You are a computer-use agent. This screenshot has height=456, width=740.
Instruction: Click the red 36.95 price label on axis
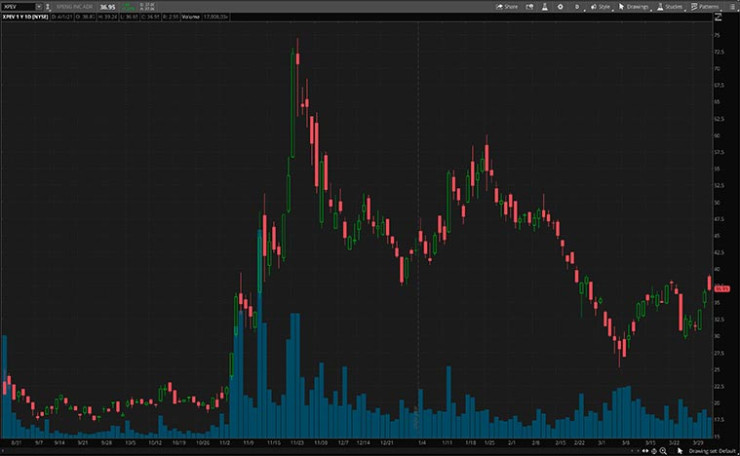click(x=724, y=288)
